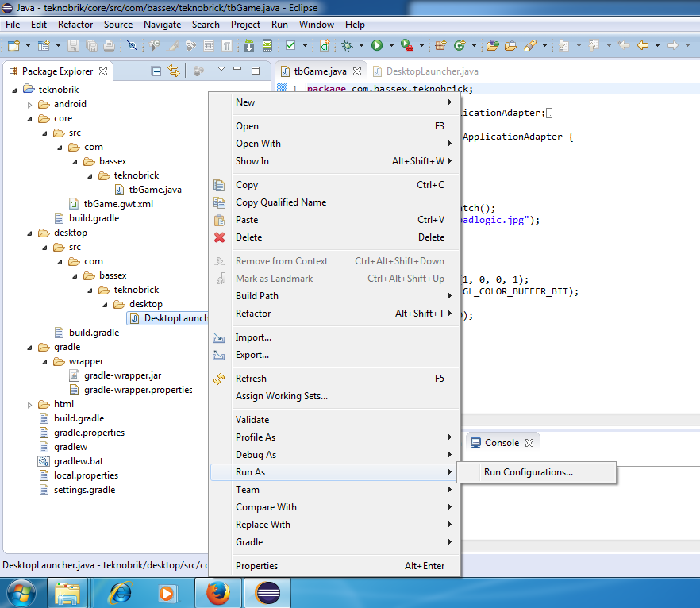Expand the android folder
The image size is (700, 608).
29,105
